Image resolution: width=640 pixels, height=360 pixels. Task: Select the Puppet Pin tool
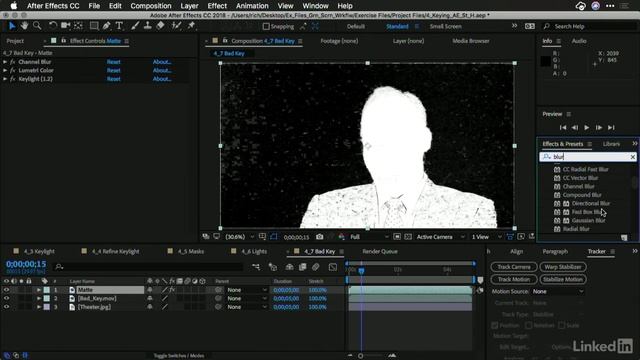[x=191, y=26]
